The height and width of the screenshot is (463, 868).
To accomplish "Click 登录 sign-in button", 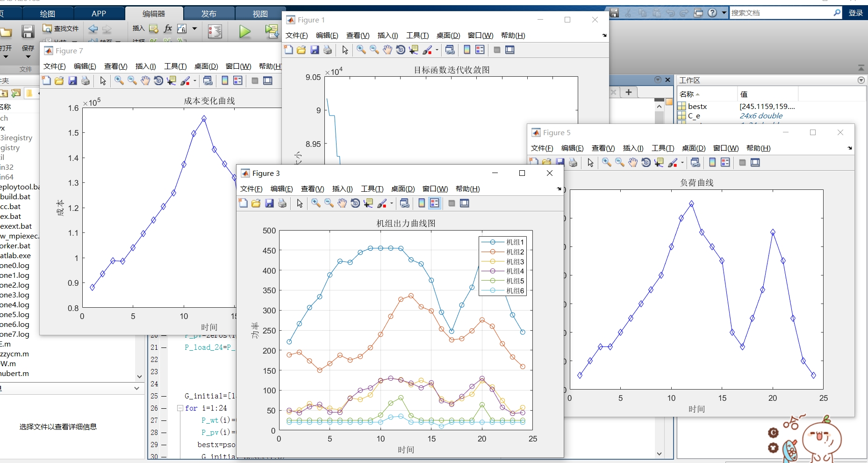I will (x=856, y=13).
